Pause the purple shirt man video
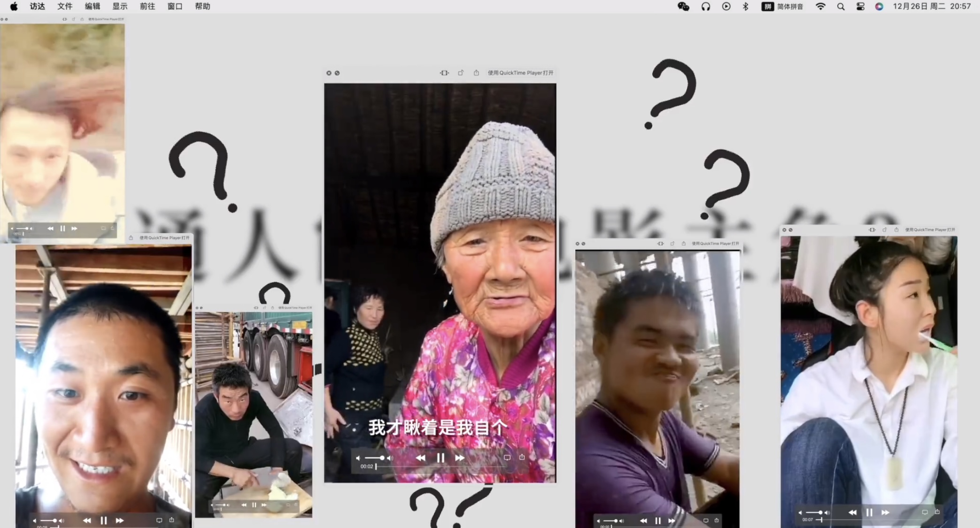This screenshot has height=528, width=980. [x=658, y=520]
